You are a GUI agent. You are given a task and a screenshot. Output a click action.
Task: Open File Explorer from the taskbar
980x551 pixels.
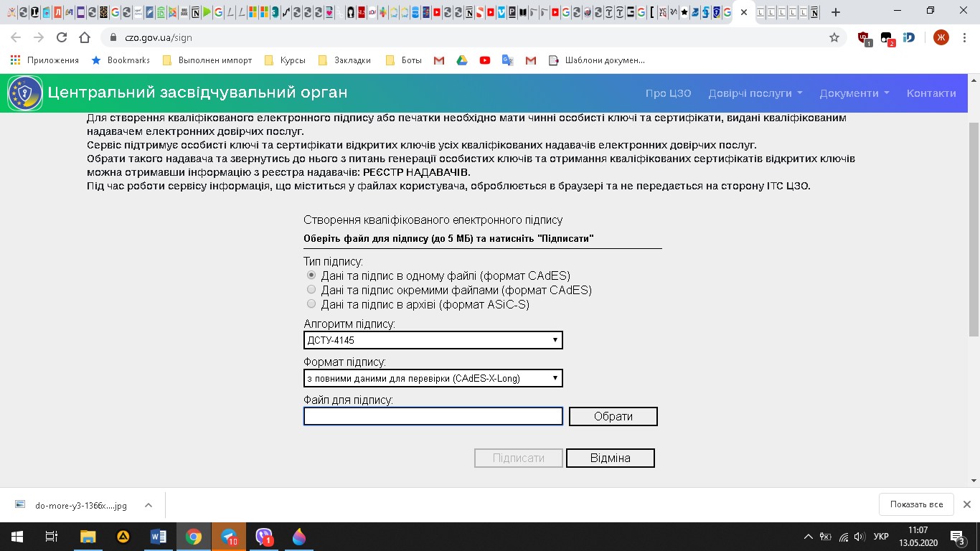pos(88,536)
